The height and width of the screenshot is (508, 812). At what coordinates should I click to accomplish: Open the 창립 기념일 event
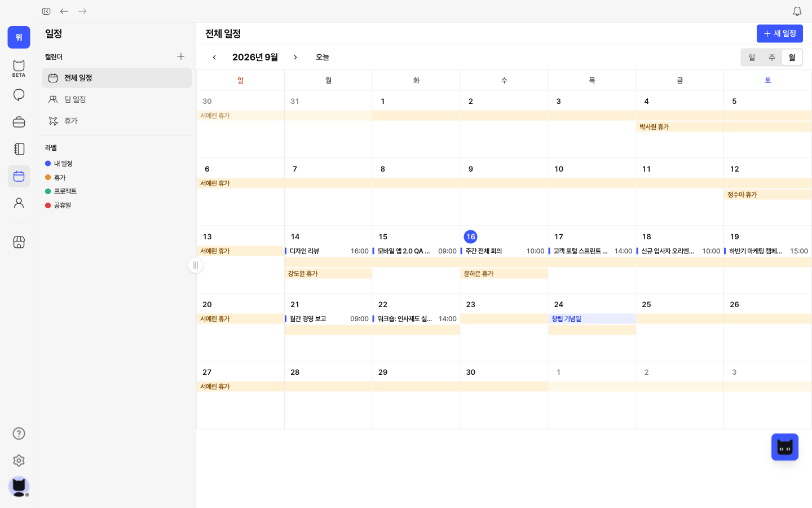[x=592, y=319]
